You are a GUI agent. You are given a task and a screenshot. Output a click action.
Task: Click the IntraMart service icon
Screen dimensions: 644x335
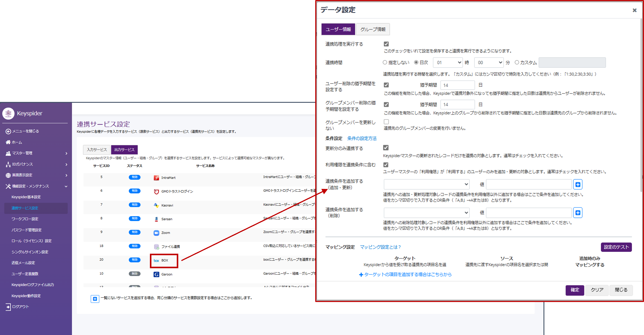pos(156,178)
